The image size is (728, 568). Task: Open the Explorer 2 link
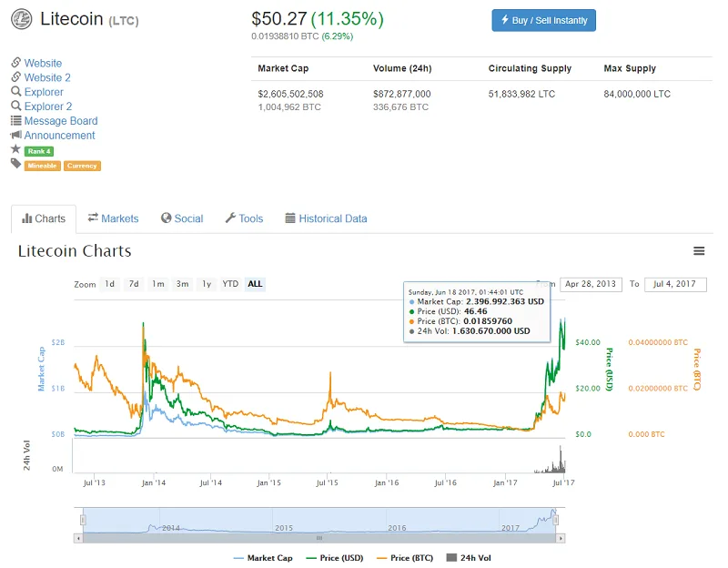[x=48, y=106]
